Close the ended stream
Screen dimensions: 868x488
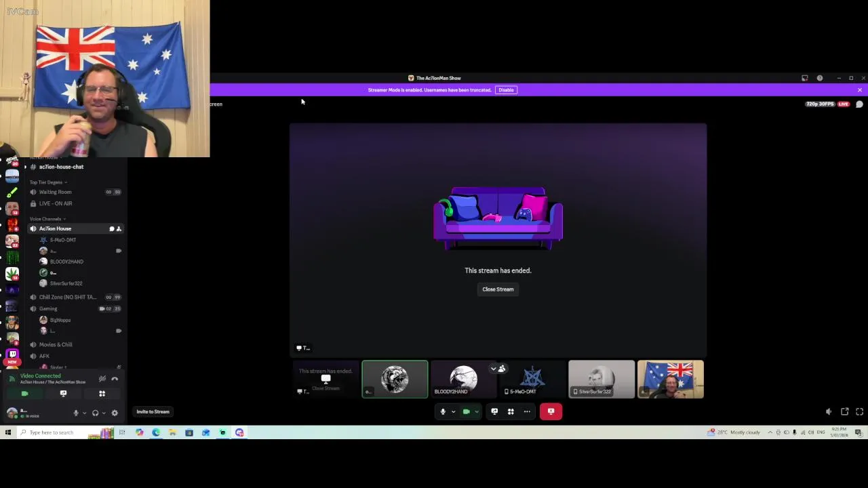point(498,289)
